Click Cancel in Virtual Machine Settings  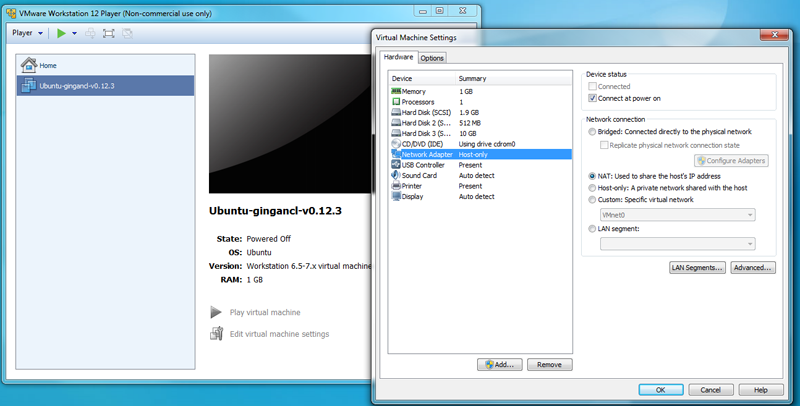click(711, 390)
